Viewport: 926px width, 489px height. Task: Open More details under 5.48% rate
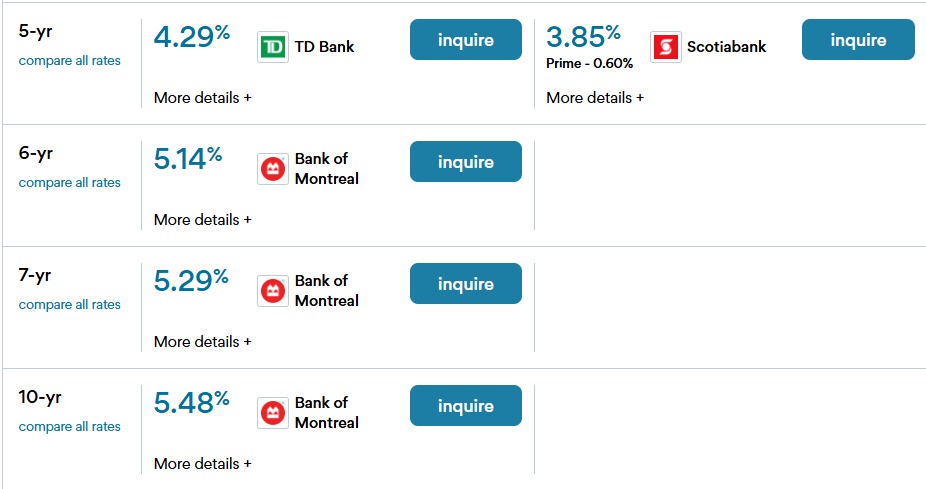click(x=202, y=464)
